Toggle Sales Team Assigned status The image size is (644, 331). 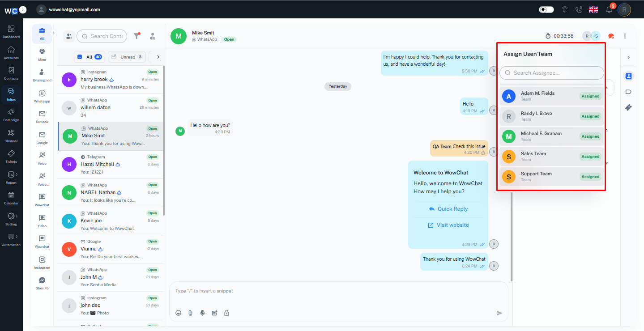[590, 157]
